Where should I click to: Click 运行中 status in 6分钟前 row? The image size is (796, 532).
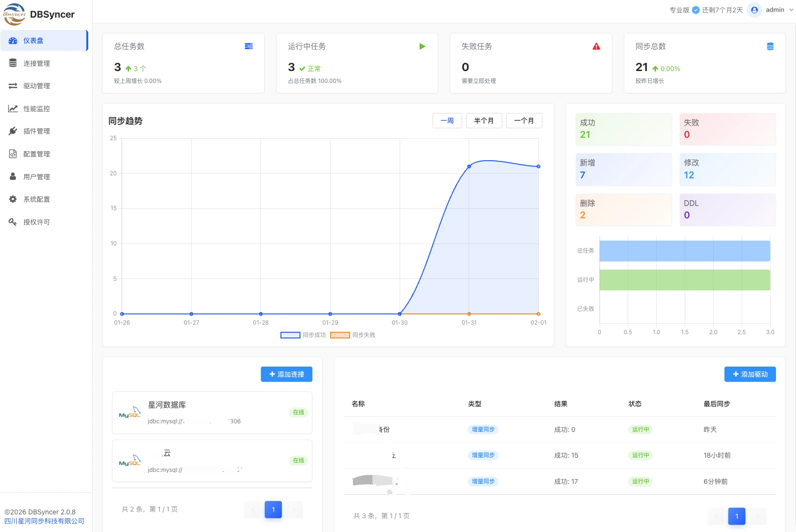(x=641, y=481)
